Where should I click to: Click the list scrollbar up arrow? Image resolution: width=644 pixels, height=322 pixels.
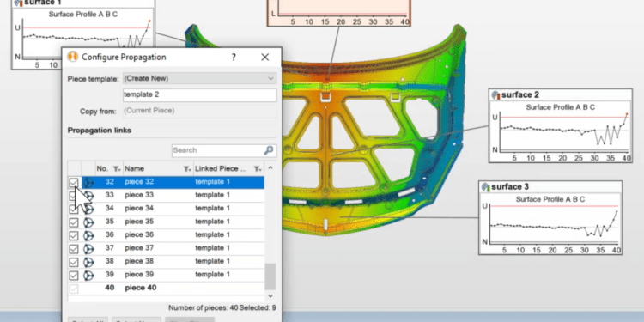pyautogui.click(x=270, y=167)
